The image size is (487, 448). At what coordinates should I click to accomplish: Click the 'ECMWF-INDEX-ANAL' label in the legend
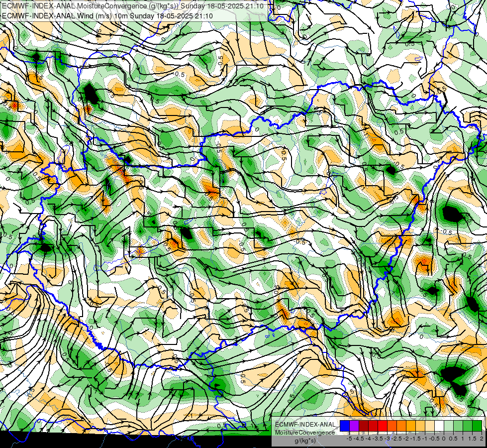coord(305,425)
